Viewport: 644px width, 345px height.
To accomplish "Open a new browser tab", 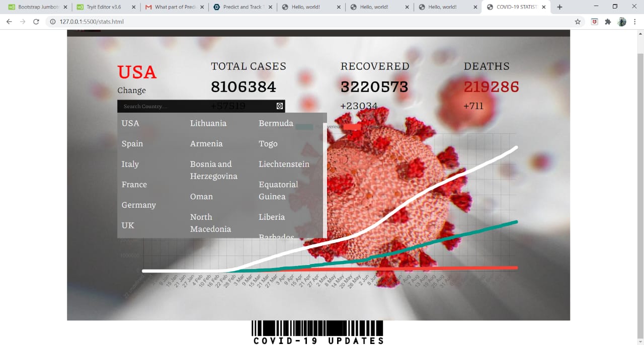I will [x=559, y=7].
